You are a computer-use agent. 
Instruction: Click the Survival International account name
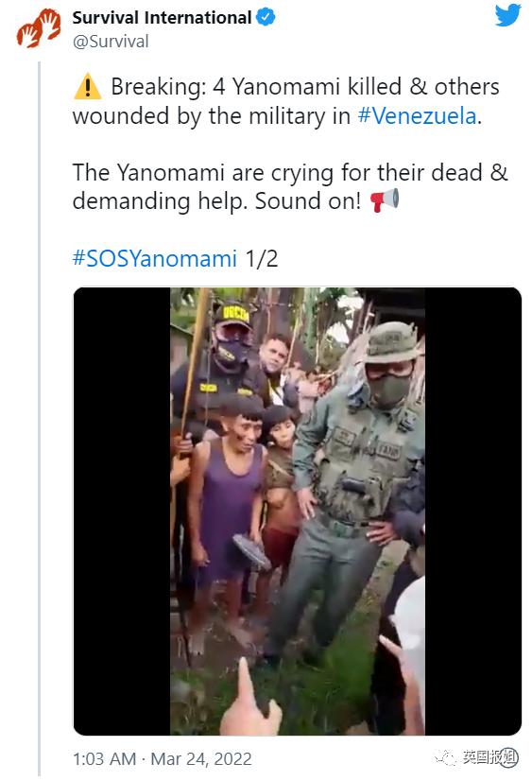[x=163, y=17]
